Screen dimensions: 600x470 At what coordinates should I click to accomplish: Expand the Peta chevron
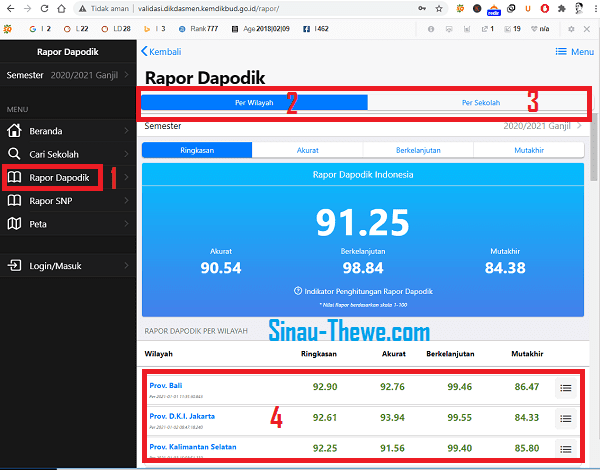(126, 224)
